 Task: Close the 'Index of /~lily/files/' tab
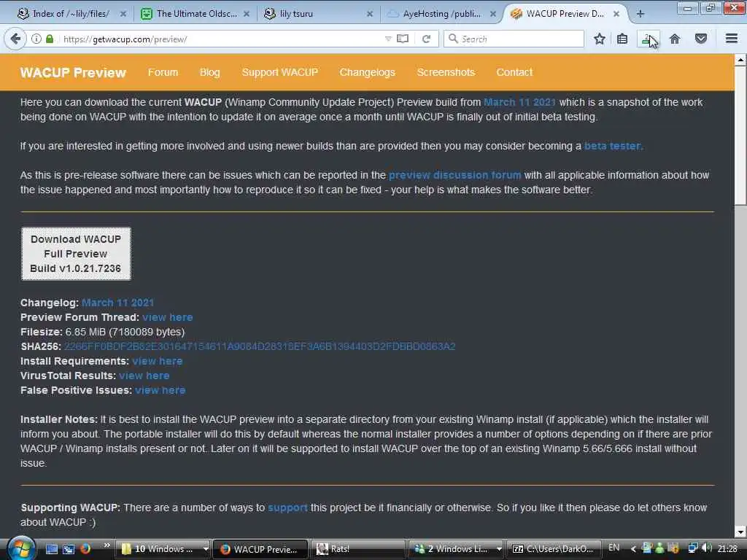pos(123,14)
